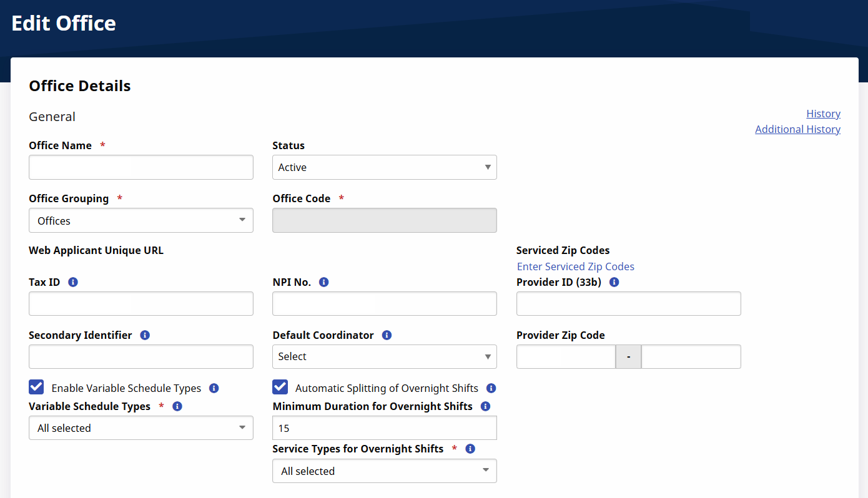Click info icon for Service Types for Overnight Shifts
The image size is (868, 498).
coord(470,449)
